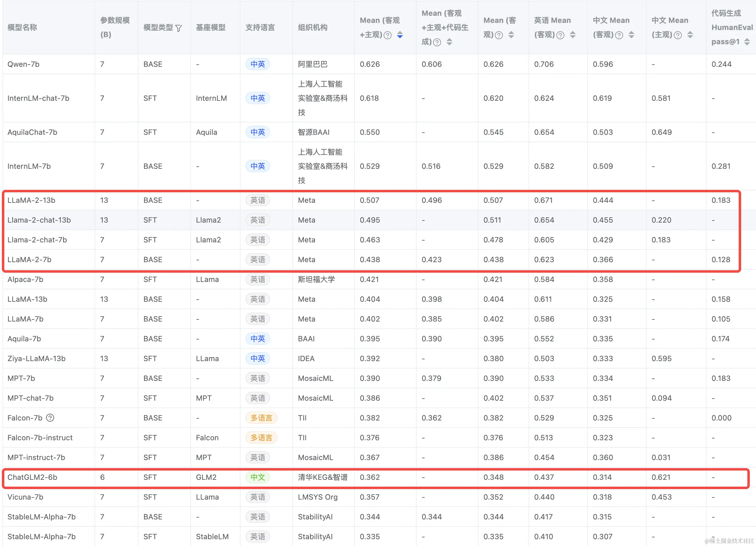The width and height of the screenshot is (756, 546).
Task: Sort by 中文 Mean (主观) column arrows
Action: [x=690, y=35]
